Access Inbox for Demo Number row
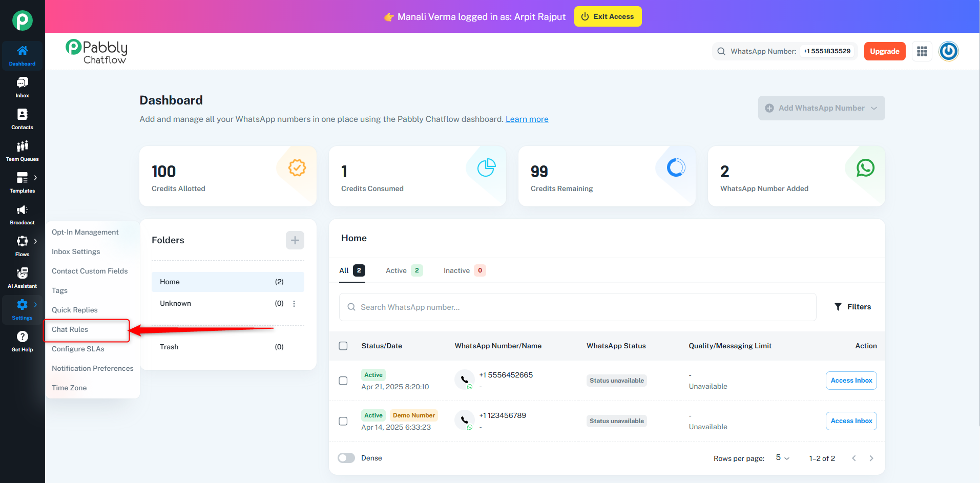Image resolution: width=980 pixels, height=483 pixels. (x=851, y=421)
